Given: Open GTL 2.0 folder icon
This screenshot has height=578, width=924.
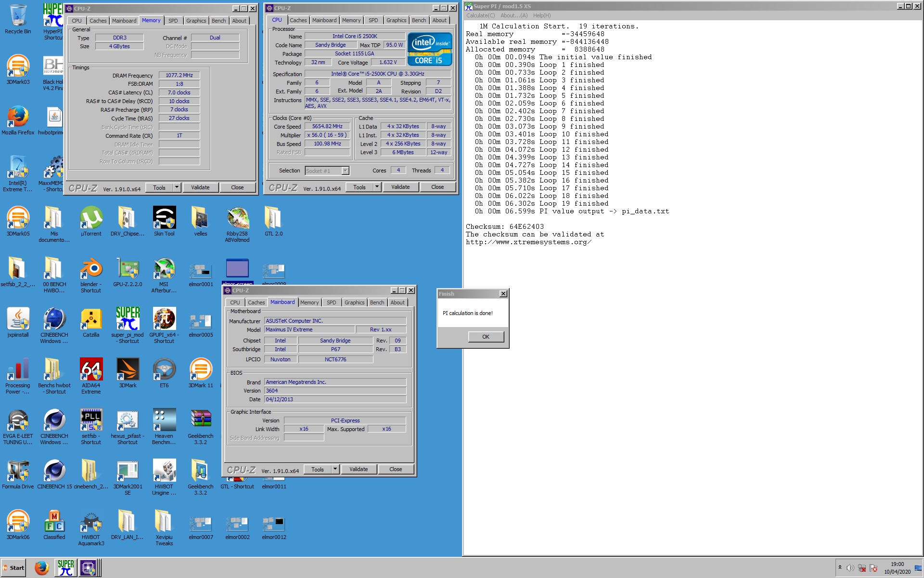Looking at the screenshot, I should tap(273, 222).
